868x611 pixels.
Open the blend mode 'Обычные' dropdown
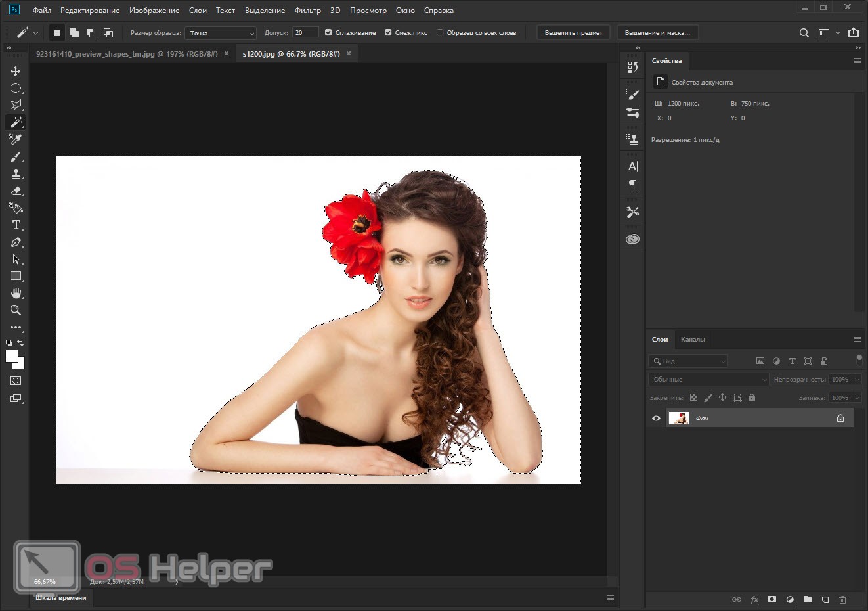pyautogui.click(x=708, y=379)
